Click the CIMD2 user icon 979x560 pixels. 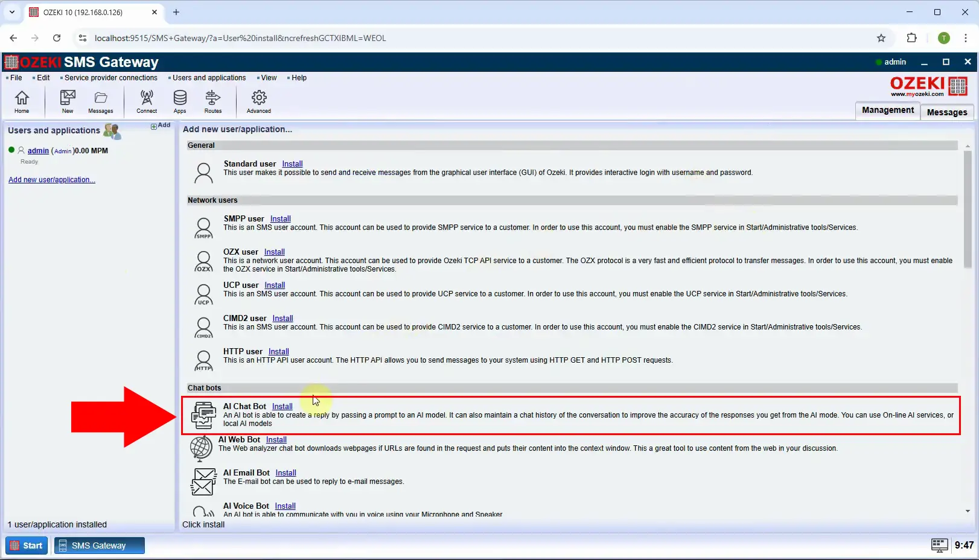coord(203,328)
